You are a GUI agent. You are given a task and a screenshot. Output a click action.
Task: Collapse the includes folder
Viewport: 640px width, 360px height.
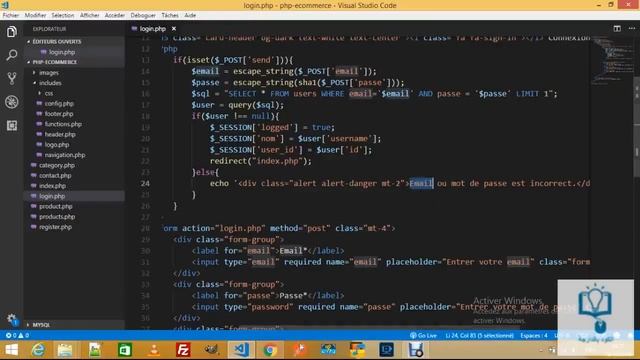click(50, 83)
